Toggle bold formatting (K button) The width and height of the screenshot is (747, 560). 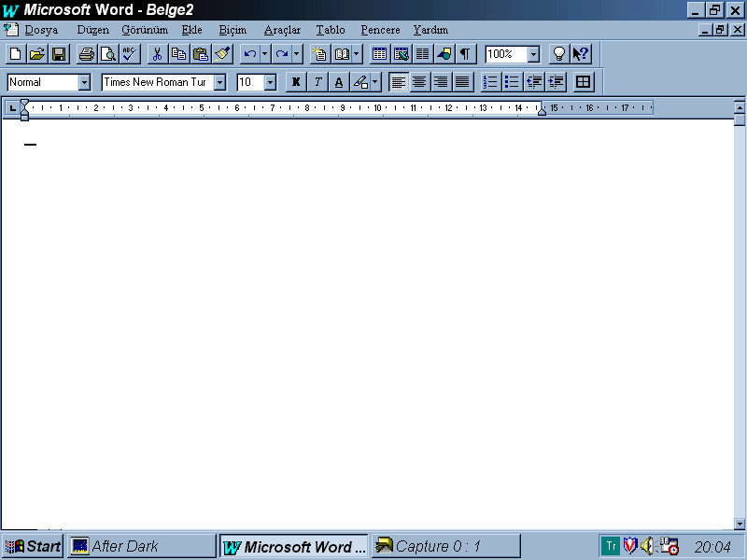tap(296, 82)
